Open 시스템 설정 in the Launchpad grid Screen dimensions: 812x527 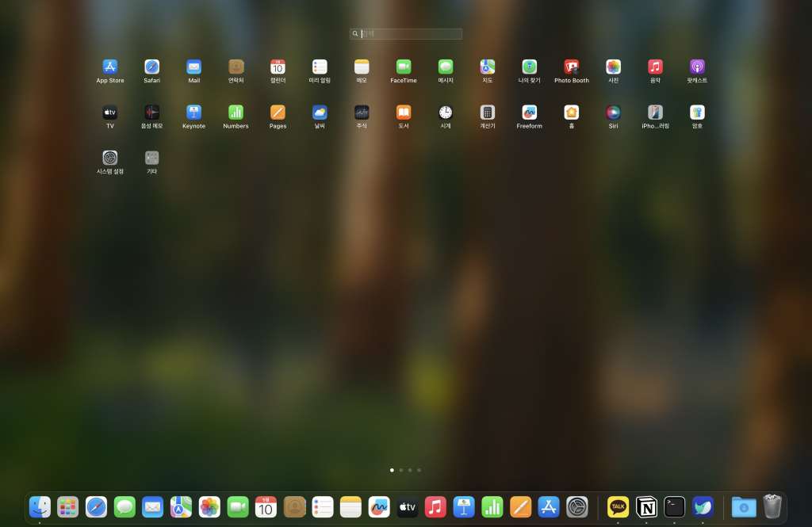tap(109, 158)
